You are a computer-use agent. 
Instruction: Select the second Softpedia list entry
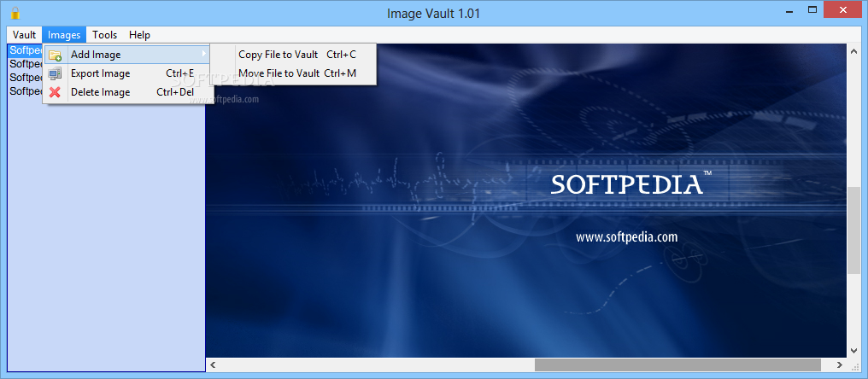(x=26, y=64)
